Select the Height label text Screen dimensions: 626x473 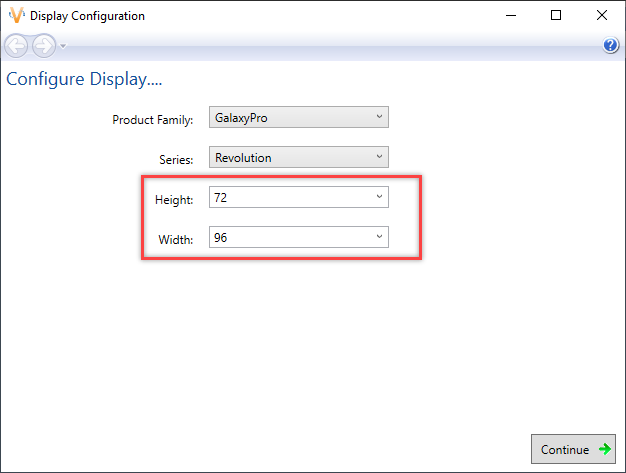pyautogui.click(x=174, y=200)
